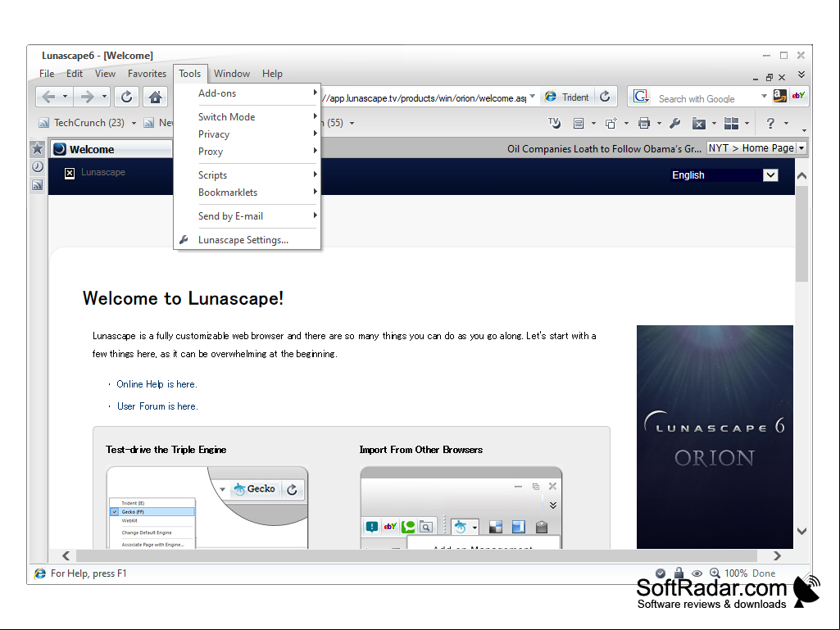This screenshot has height=630, width=840.
Task: Click the Oil Companies news ticker headline
Action: coord(604,148)
